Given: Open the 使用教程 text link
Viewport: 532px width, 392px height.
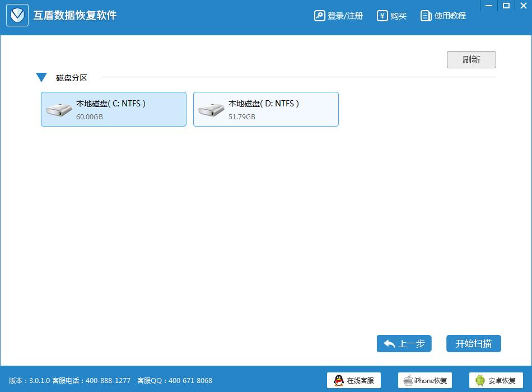Looking at the screenshot, I should pyautogui.click(x=450, y=16).
